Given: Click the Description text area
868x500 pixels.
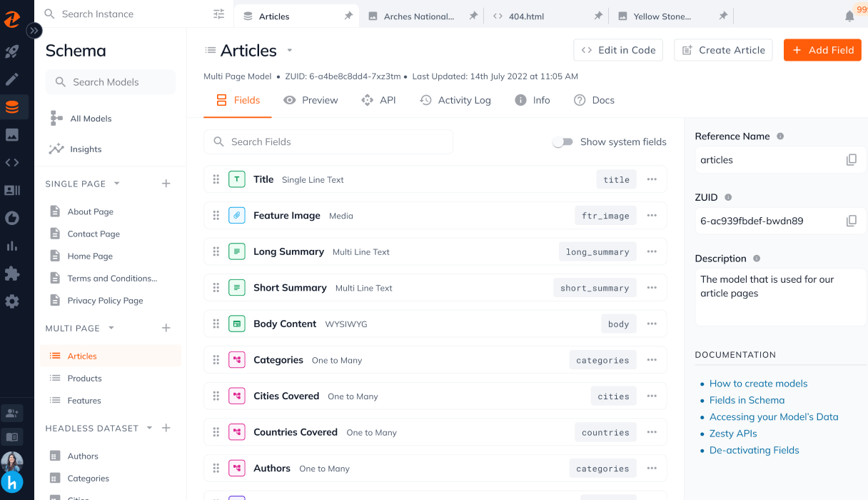Looking at the screenshot, I should (780, 297).
